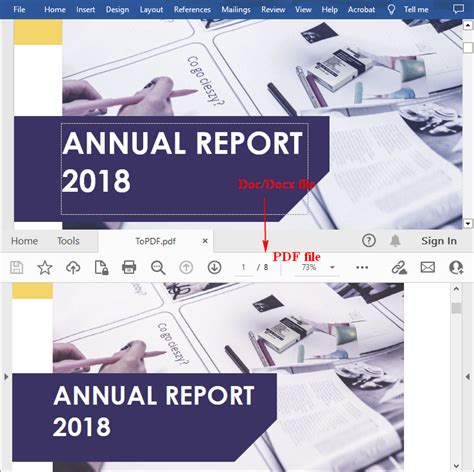This screenshot has height=472, width=474.
Task: Click the ANNUAL REPORT 2018 title in PDF
Action: [x=153, y=411]
